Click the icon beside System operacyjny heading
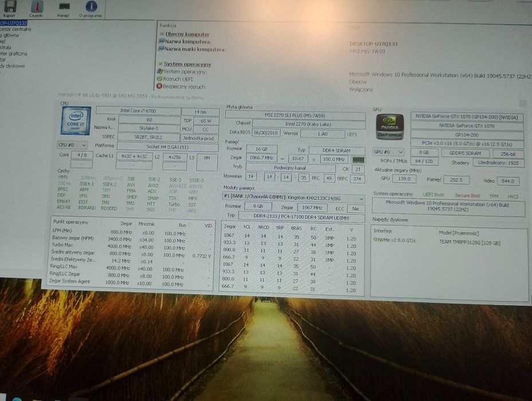The width and height of the screenshot is (532, 401). pos(161,64)
